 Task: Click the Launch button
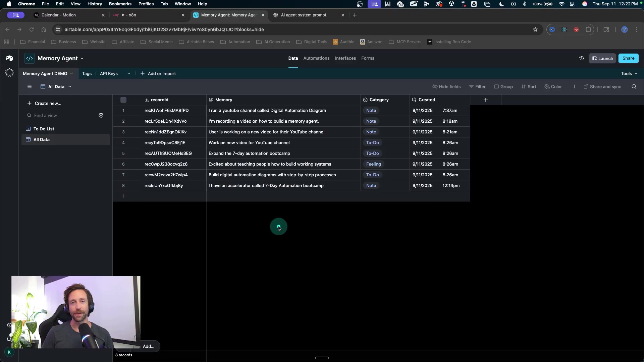[602, 58]
